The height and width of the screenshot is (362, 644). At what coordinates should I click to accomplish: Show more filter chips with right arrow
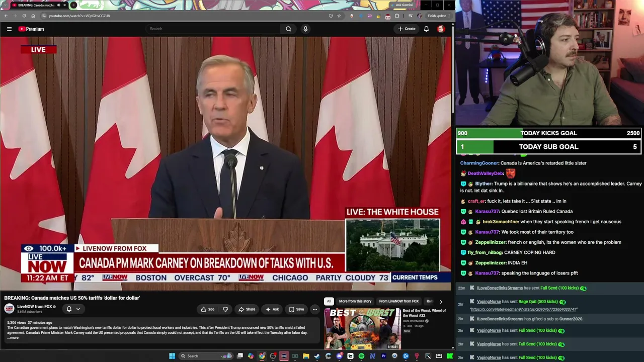coord(441,302)
